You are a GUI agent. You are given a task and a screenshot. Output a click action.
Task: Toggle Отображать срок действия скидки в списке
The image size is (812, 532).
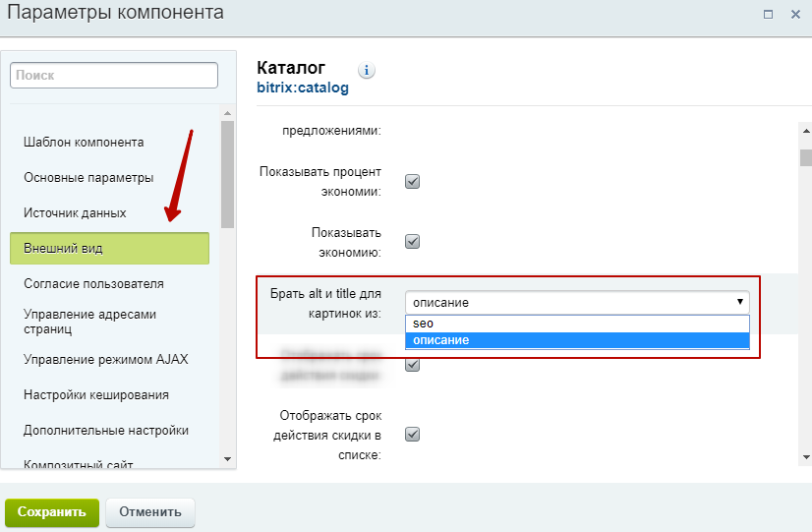pyautogui.click(x=413, y=434)
